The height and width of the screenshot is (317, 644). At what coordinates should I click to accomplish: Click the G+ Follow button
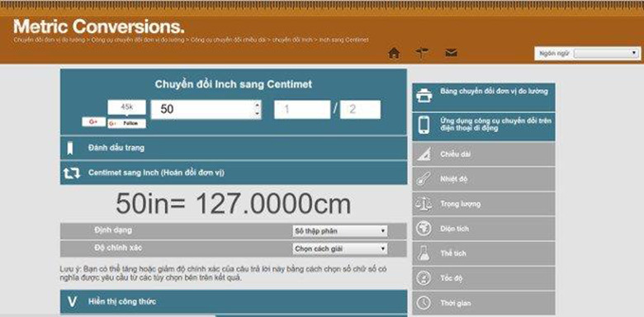coord(126,123)
